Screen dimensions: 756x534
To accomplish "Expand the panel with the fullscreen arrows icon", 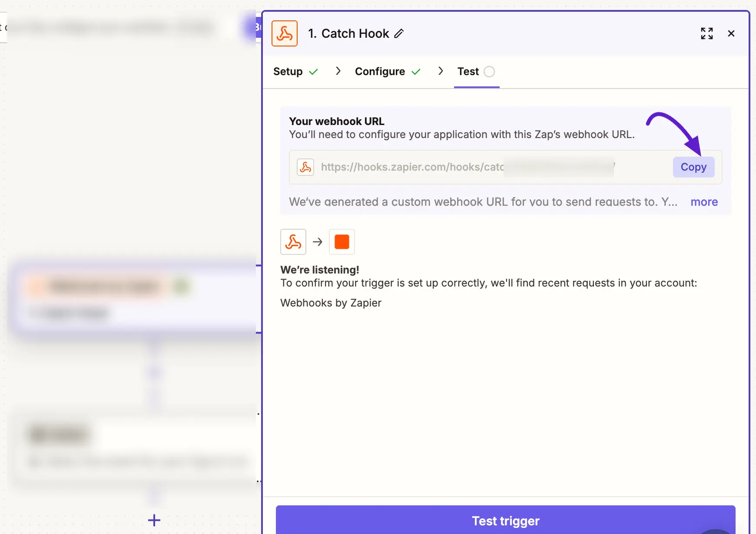I will [x=707, y=33].
